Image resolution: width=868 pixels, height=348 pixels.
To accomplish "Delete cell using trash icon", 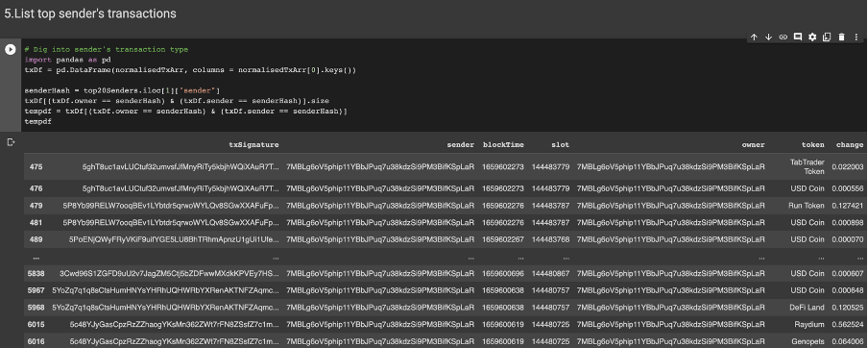I will [x=841, y=37].
